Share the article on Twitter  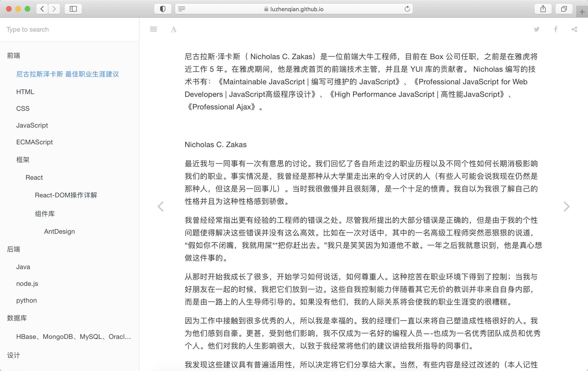536,29
